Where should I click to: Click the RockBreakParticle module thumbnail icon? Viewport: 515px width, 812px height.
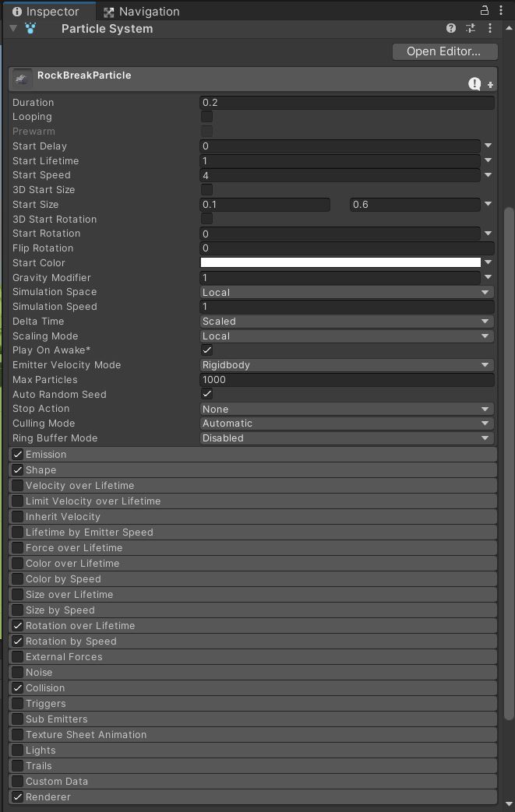pyautogui.click(x=22, y=79)
